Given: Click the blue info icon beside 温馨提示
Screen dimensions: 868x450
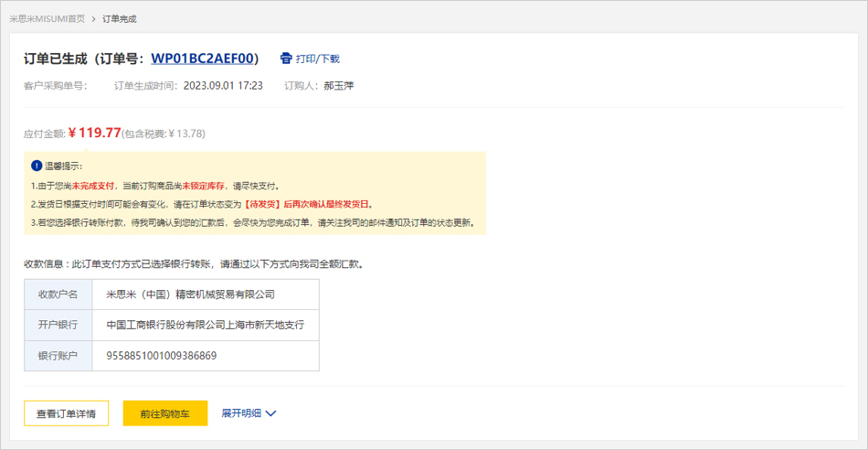Looking at the screenshot, I should pyautogui.click(x=37, y=166).
